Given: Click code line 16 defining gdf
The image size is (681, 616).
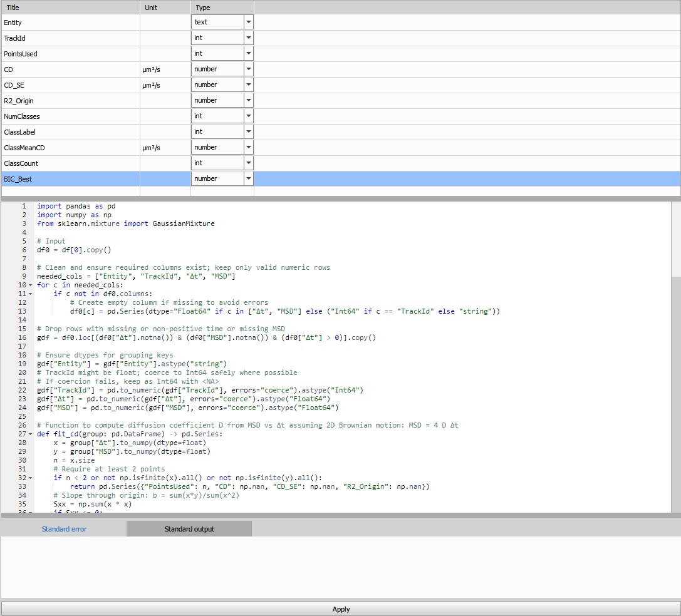Looking at the screenshot, I should pyautogui.click(x=206, y=338).
